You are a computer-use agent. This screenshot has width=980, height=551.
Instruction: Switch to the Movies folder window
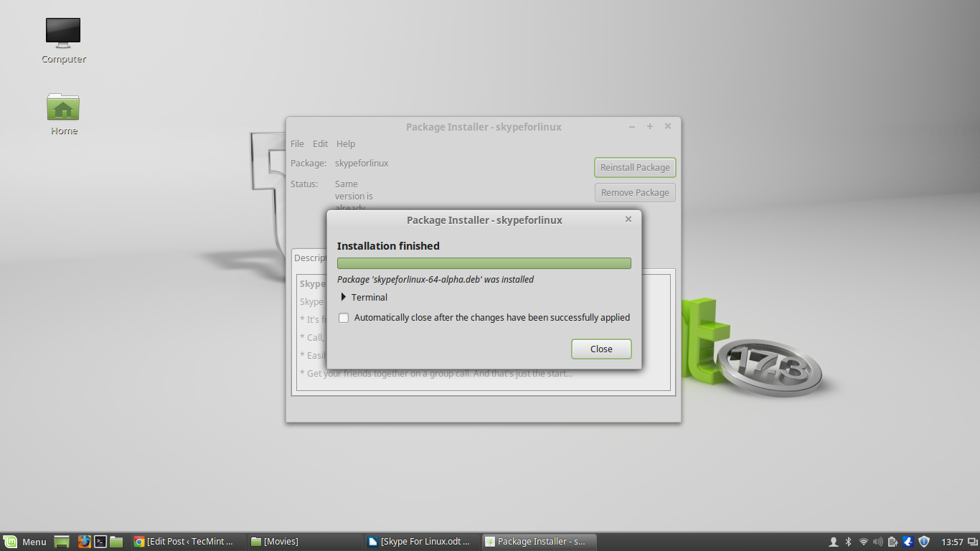[304, 542]
